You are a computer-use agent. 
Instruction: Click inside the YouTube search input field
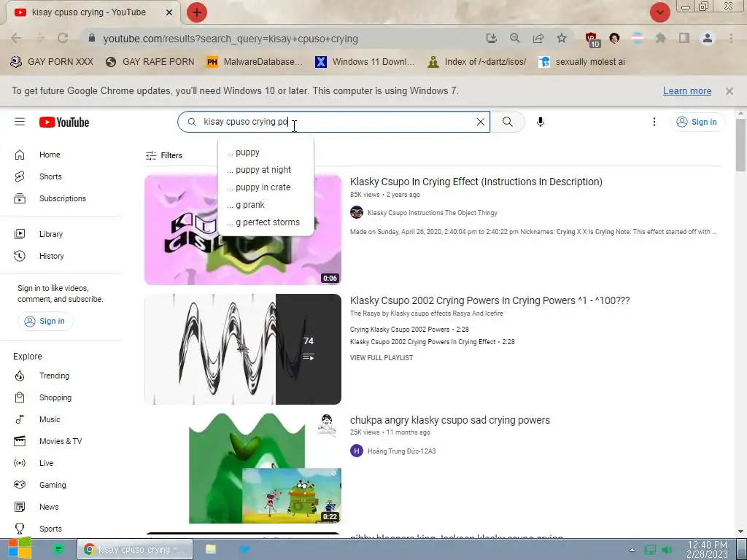[333, 122]
